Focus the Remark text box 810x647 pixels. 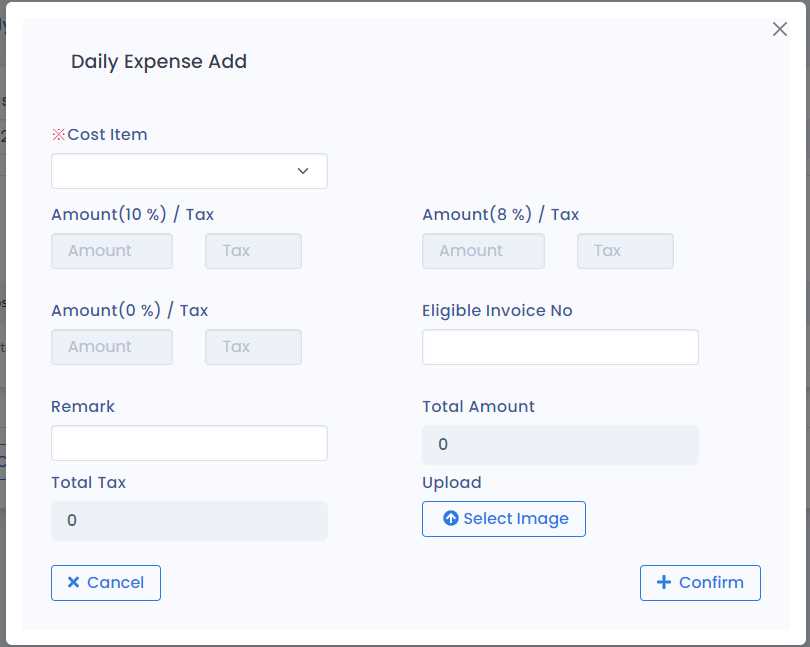coord(189,443)
